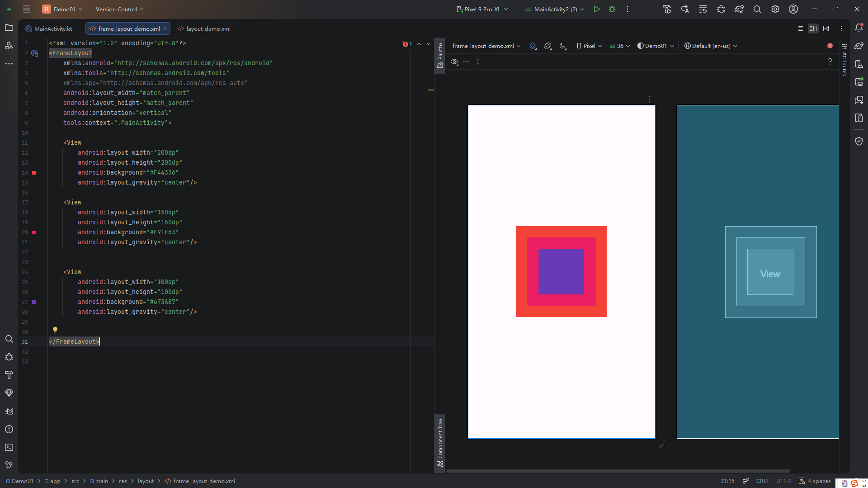Screen dimensions: 868x488
Task: Open design surface orientation icon
Action: tap(547, 46)
